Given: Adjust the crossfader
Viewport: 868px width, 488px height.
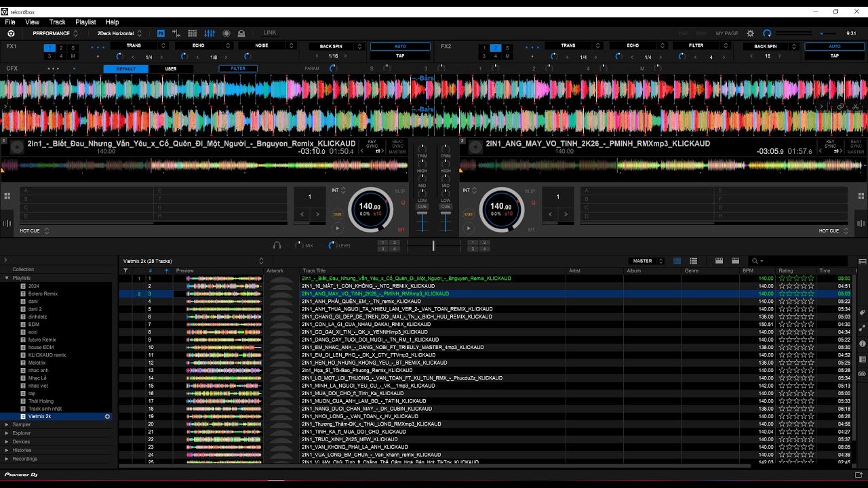Looking at the screenshot, I should (x=434, y=246).
